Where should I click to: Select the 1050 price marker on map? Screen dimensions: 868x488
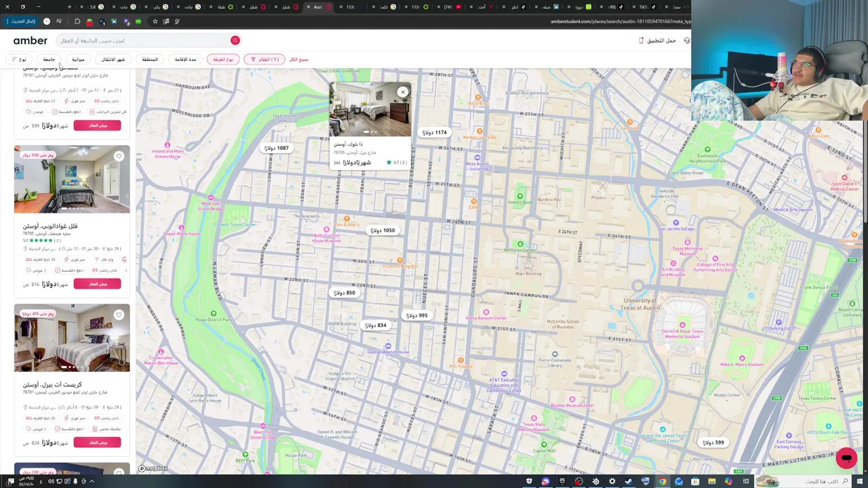pos(382,230)
